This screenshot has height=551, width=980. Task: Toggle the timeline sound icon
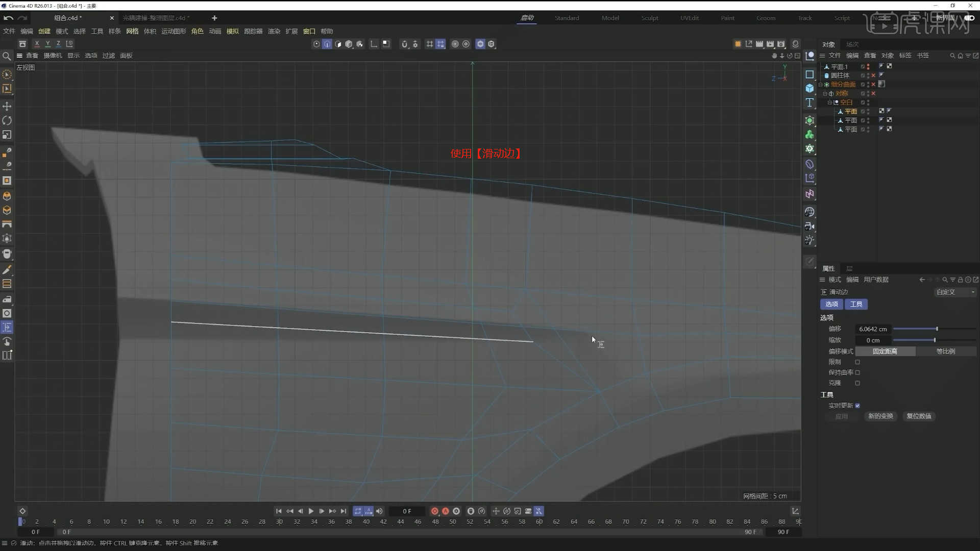(379, 511)
